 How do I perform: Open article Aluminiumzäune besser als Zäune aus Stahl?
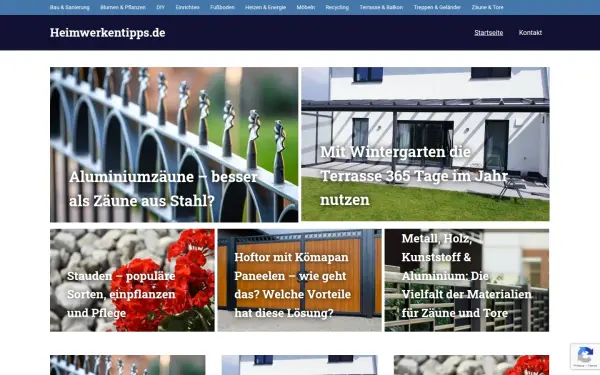[x=174, y=145]
